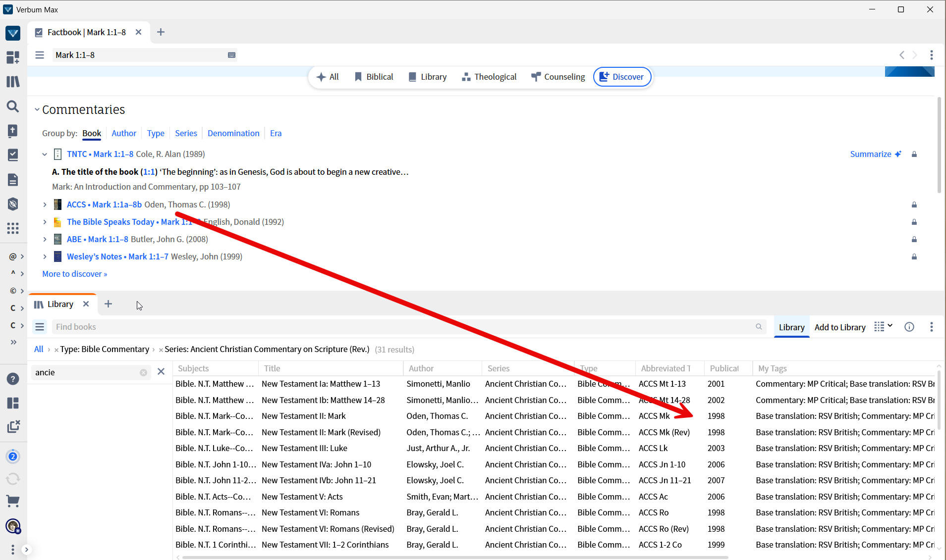The height and width of the screenshot is (560, 946).
Task: Close the Factbook Mark 1:1–8 tab
Action: [139, 32]
